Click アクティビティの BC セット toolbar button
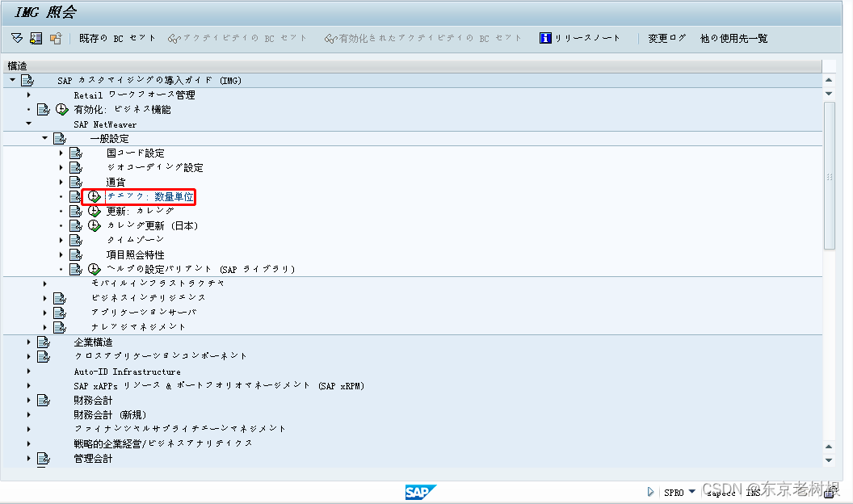 click(x=237, y=38)
